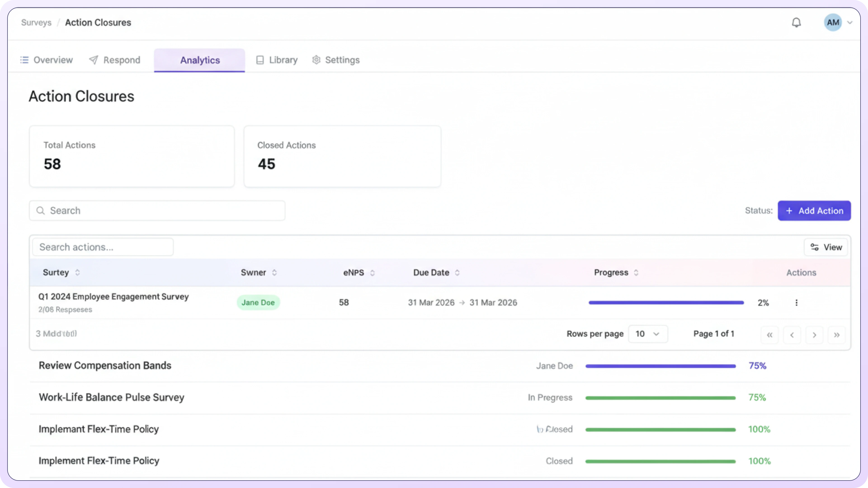Expand the account menu chevron
Image resolution: width=868 pixels, height=488 pixels.
[x=850, y=23]
